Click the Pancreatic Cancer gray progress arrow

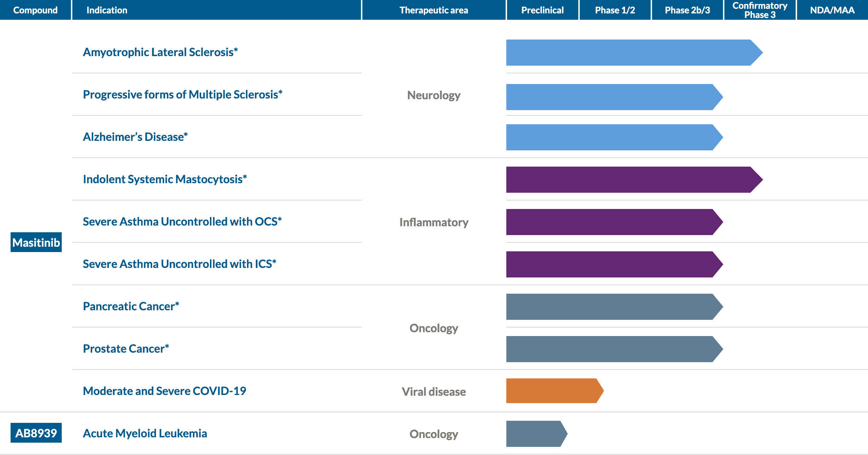pos(615,307)
